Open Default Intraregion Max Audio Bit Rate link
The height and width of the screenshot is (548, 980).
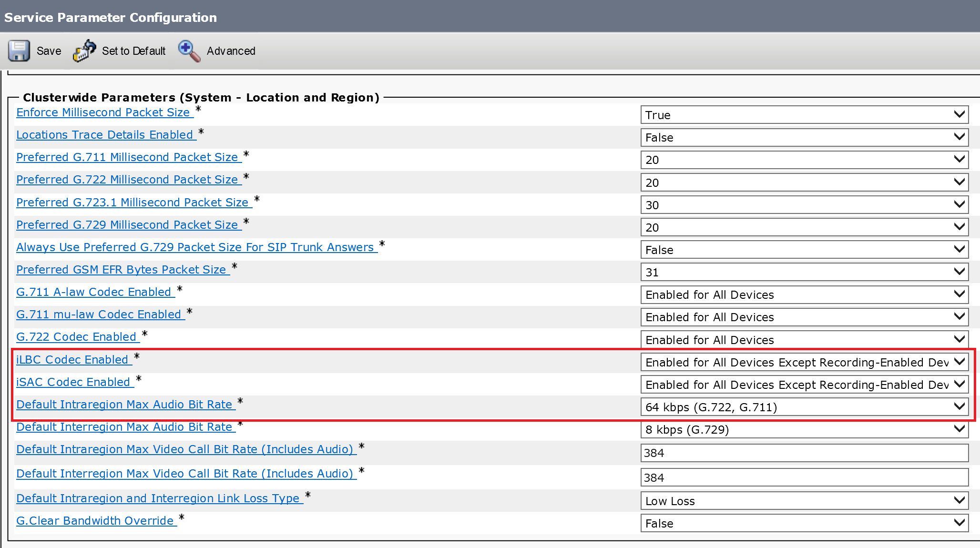(126, 405)
